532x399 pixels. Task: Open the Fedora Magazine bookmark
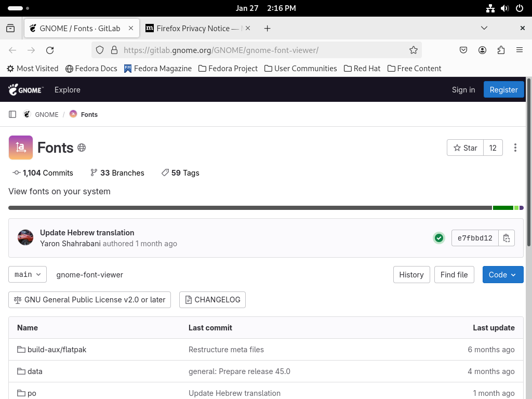pyautogui.click(x=158, y=69)
